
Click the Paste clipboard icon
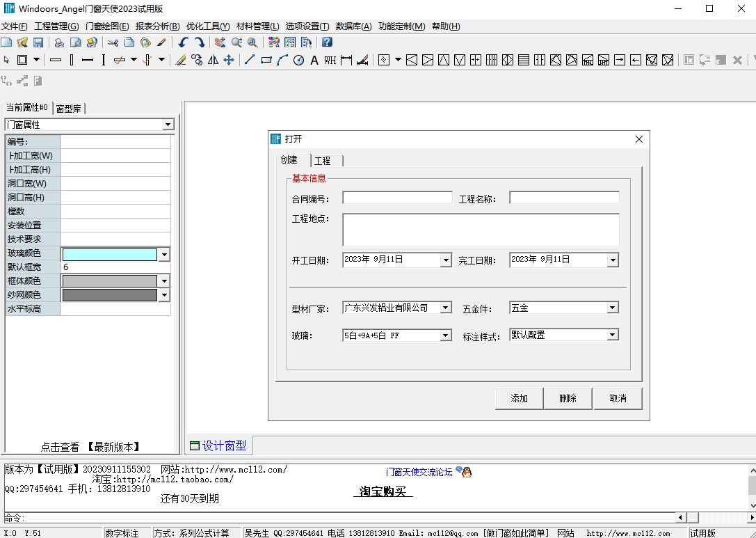[x=145, y=42]
